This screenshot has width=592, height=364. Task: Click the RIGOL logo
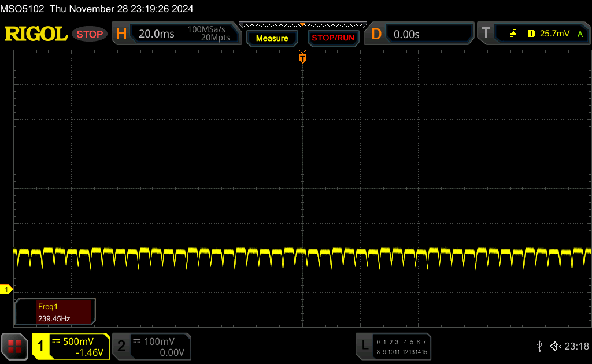36,34
